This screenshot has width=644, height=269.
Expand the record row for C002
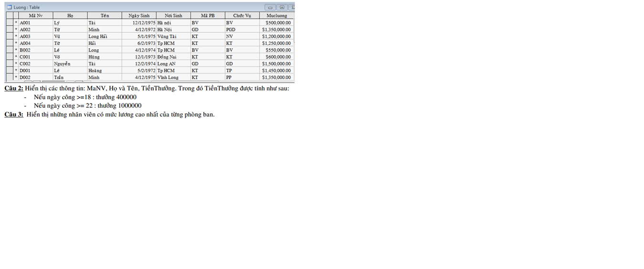(16, 63)
